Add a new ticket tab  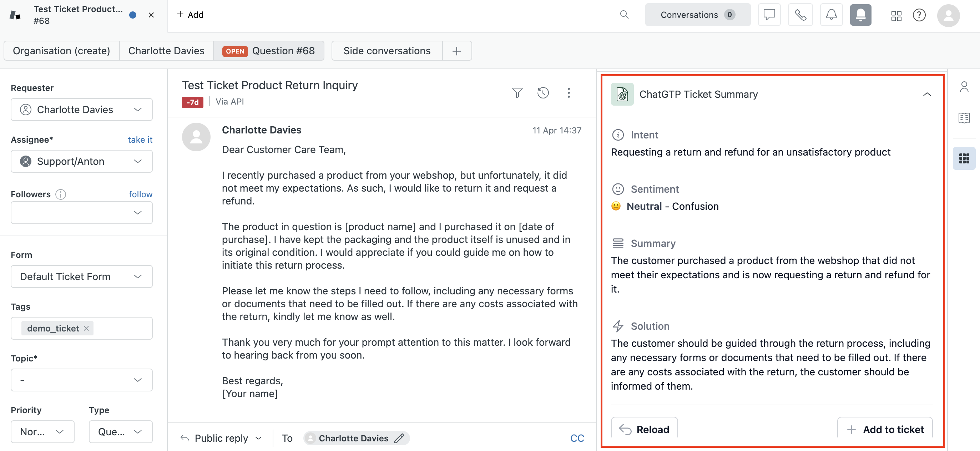pyautogui.click(x=190, y=14)
